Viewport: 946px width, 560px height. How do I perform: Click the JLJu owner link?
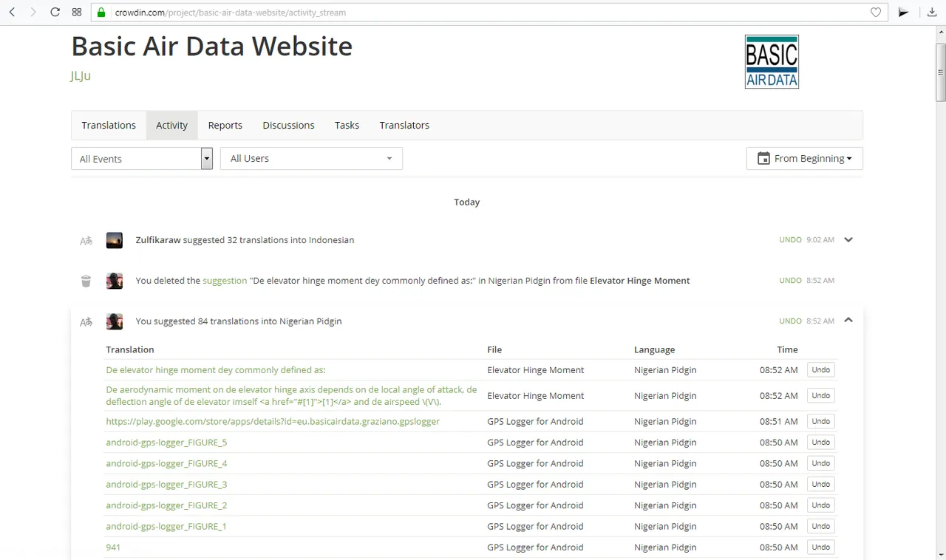pos(81,75)
